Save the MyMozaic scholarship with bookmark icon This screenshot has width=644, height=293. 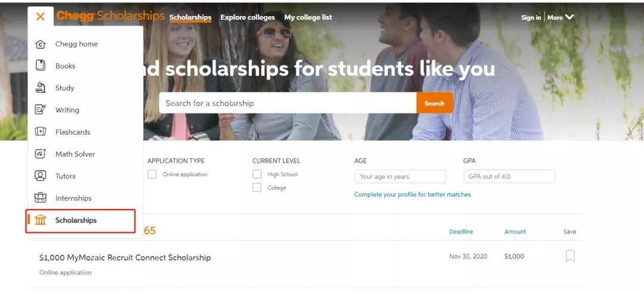tap(570, 256)
